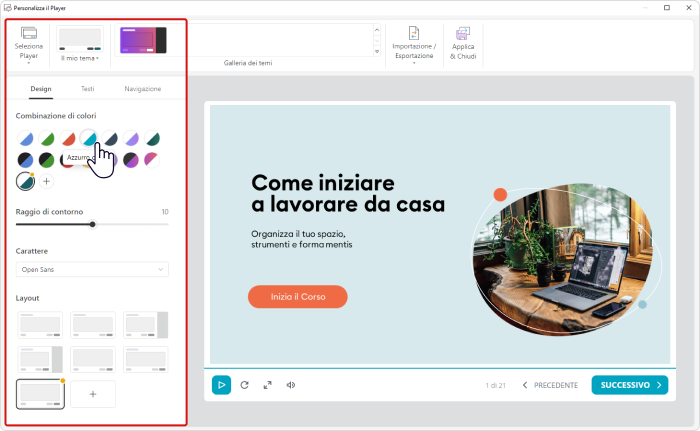The height and width of the screenshot is (431, 700).
Task: Expand the full theme gallery list
Action: [377, 51]
